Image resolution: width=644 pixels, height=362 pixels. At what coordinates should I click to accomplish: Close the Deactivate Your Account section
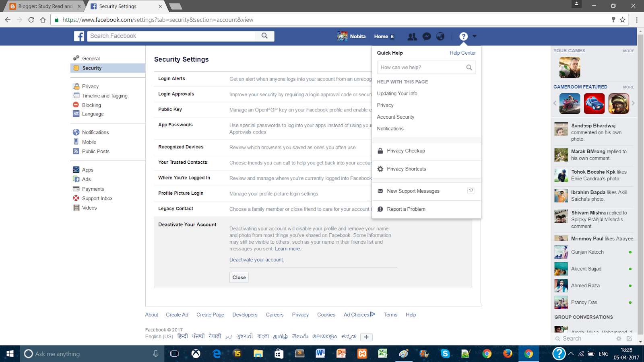[239, 278]
